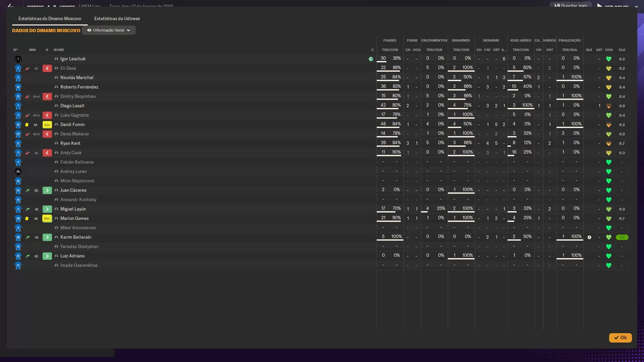The width and height of the screenshot is (644, 362).
Task: Sort by the CLA rating column header
Action: click(622, 50)
